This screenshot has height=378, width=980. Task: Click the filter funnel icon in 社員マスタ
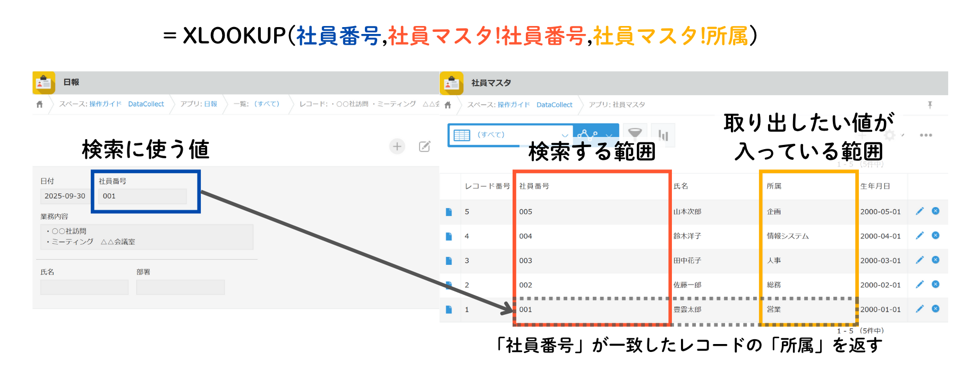click(x=635, y=134)
